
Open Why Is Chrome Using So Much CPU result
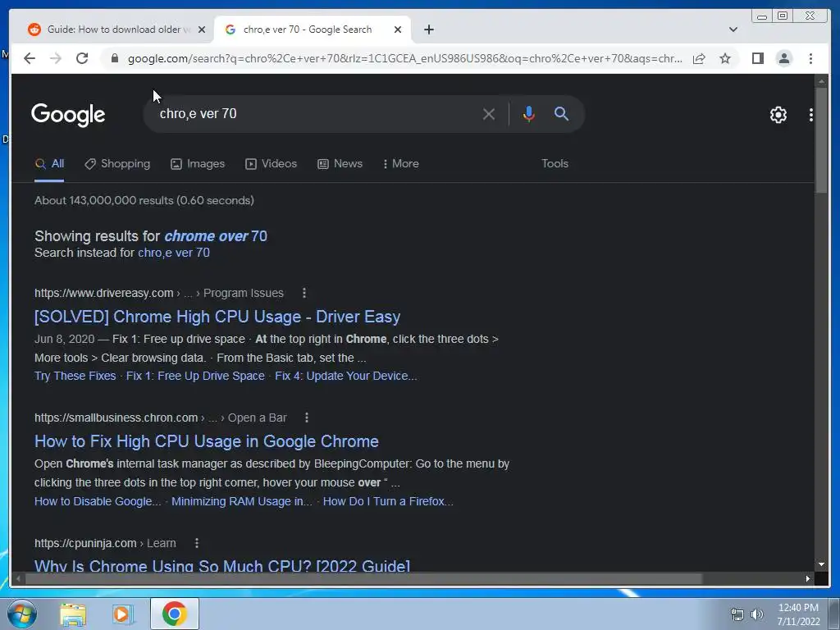(x=222, y=564)
